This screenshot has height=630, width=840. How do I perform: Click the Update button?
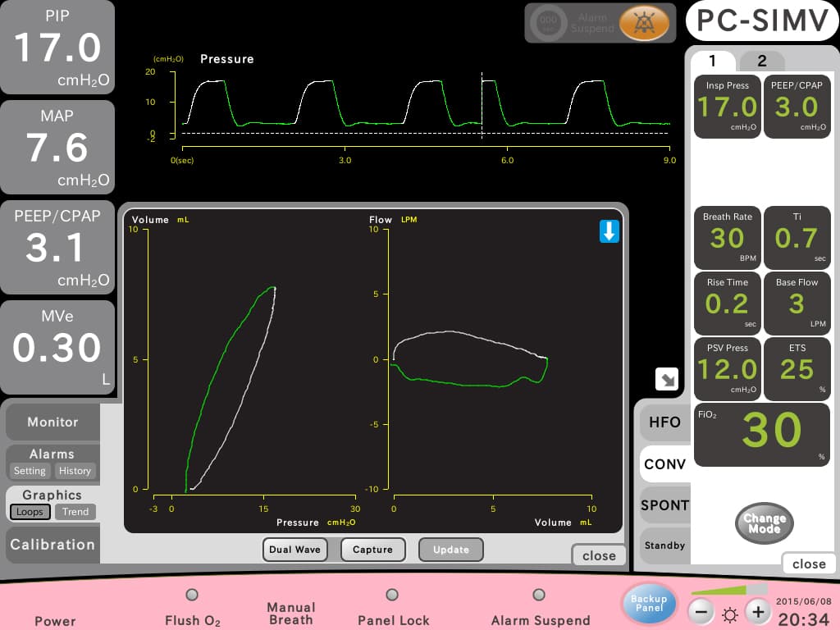(451, 550)
